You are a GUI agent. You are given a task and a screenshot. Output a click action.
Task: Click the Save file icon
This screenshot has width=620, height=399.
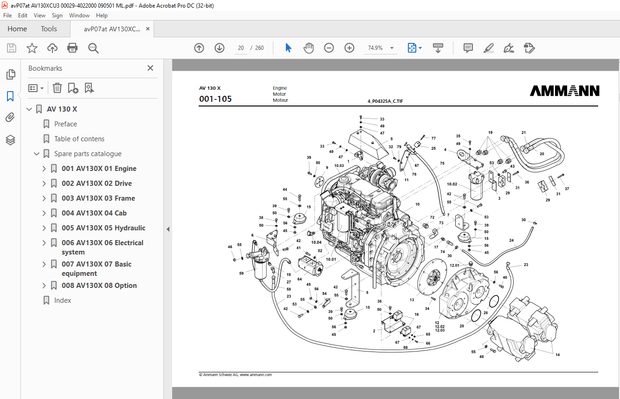pos(11,48)
